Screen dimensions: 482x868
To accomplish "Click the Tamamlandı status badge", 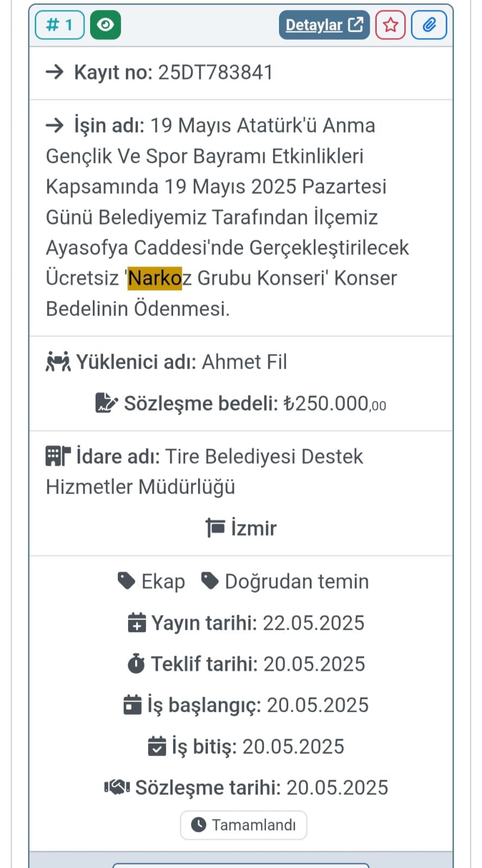I will (244, 825).
